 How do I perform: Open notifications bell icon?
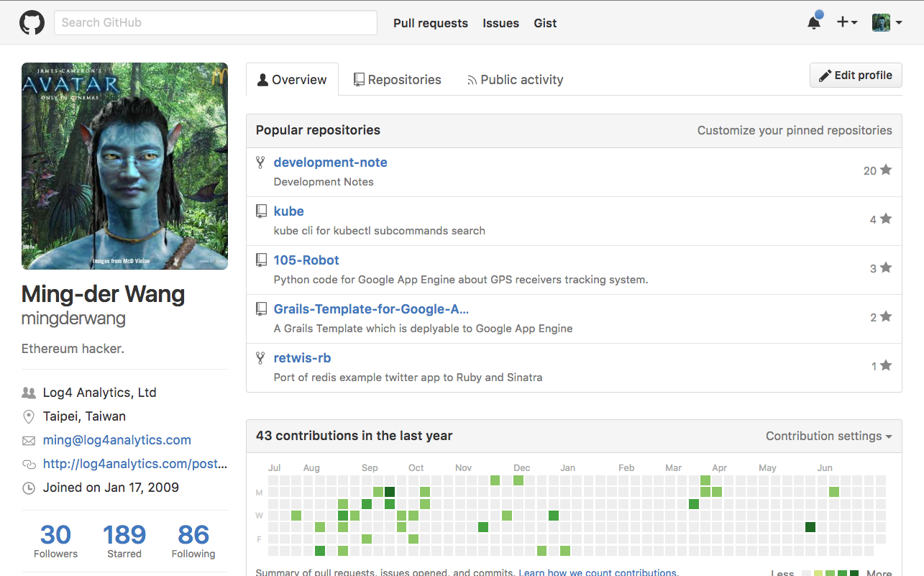tap(814, 22)
